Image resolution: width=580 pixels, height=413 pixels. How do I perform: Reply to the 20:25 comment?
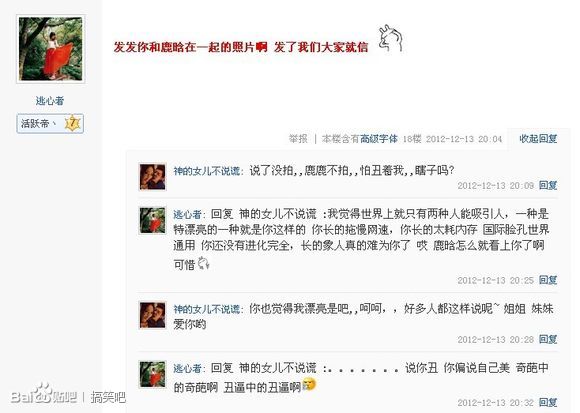[548, 280]
